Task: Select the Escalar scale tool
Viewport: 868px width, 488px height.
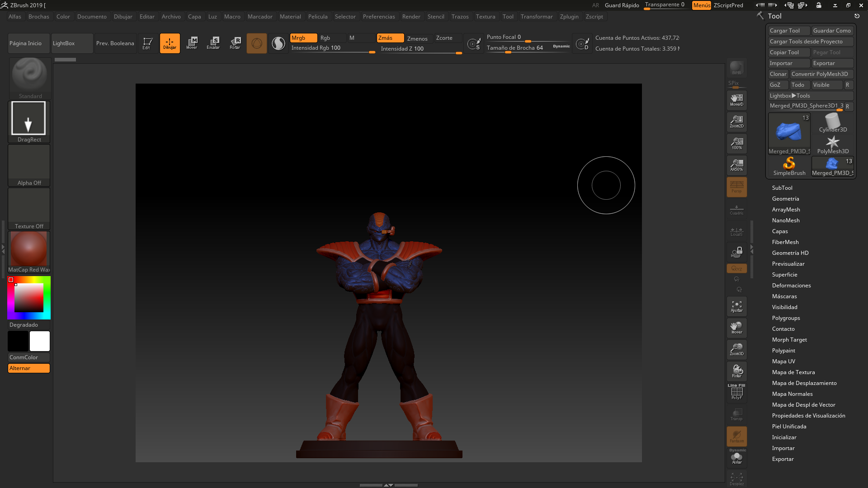Action: (x=213, y=43)
